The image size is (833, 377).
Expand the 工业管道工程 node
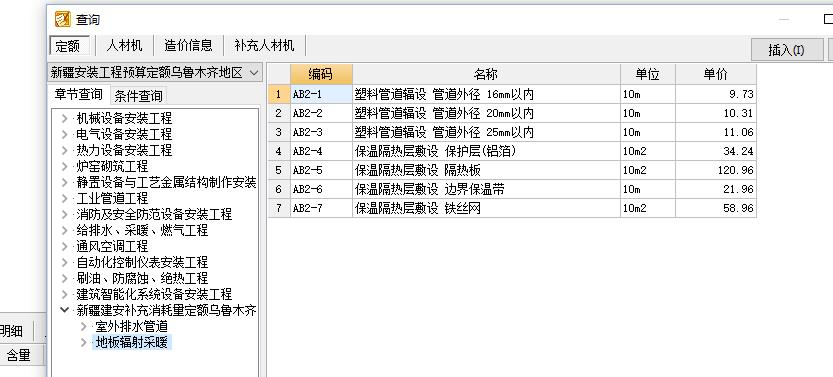tap(65, 198)
